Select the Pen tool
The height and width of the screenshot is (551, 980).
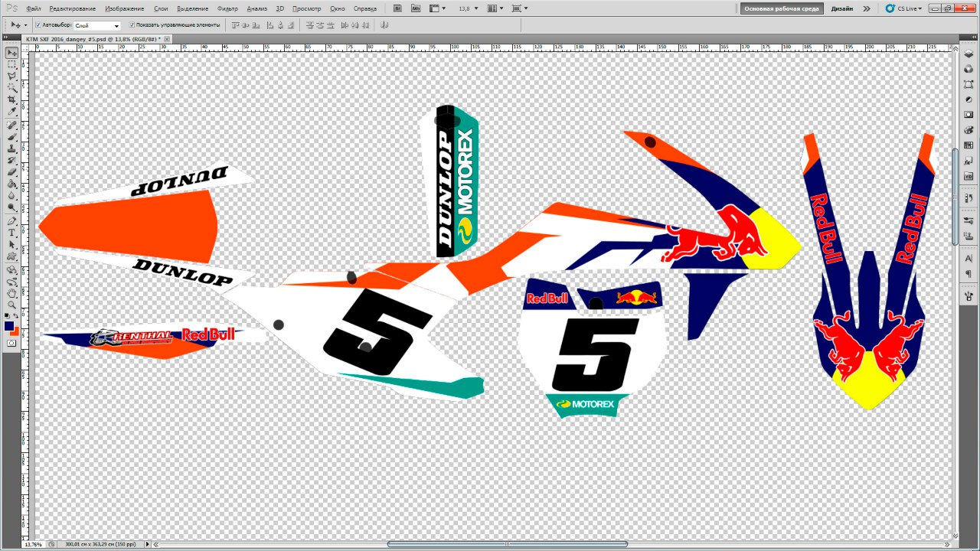12,221
